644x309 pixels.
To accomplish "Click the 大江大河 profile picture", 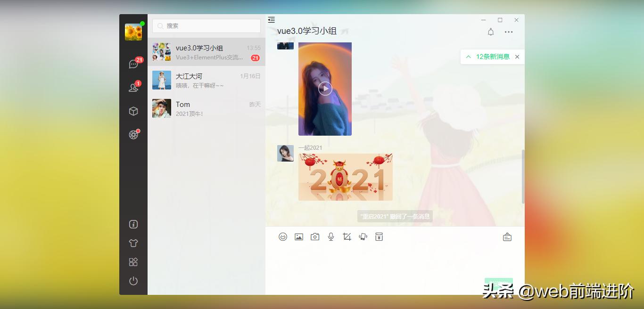I will (162, 80).
